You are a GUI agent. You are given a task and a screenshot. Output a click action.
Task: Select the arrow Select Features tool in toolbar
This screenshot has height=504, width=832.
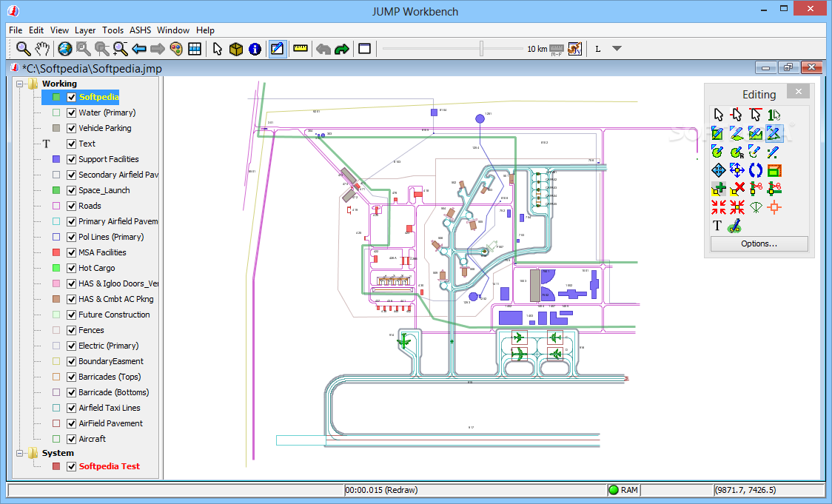pyautogui.click(x=218, y=49)
